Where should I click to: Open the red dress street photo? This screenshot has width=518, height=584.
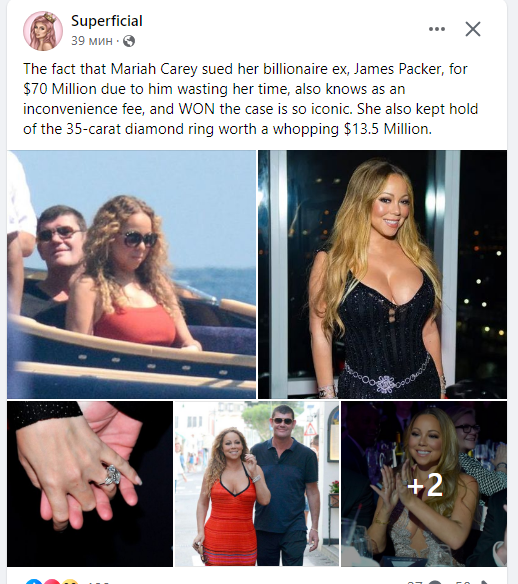257,484
